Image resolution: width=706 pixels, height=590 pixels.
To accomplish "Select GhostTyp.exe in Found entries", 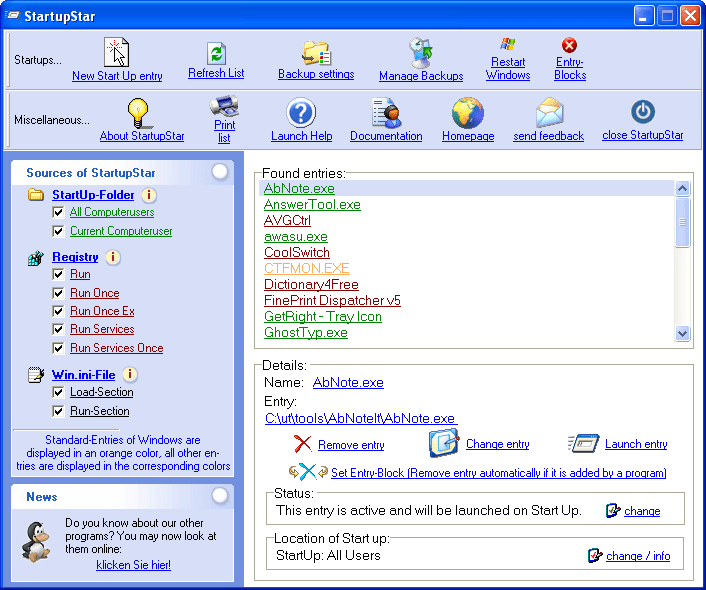I will [306, 332].
